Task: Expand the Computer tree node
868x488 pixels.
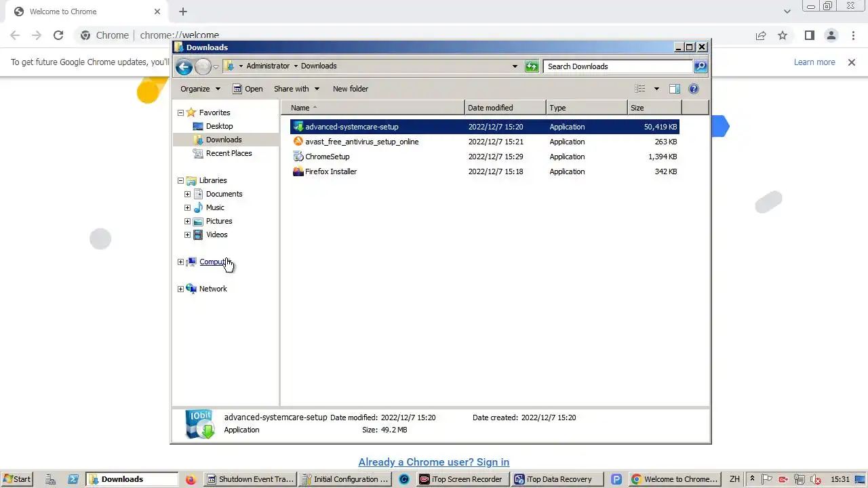Action: coord(181,262)
